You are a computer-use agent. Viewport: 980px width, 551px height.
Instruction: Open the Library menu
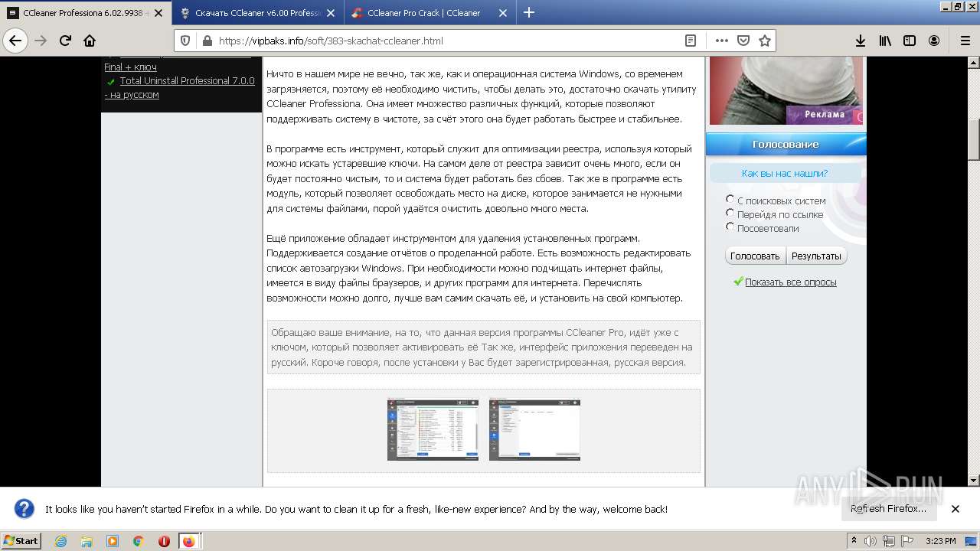click(885, 41)
